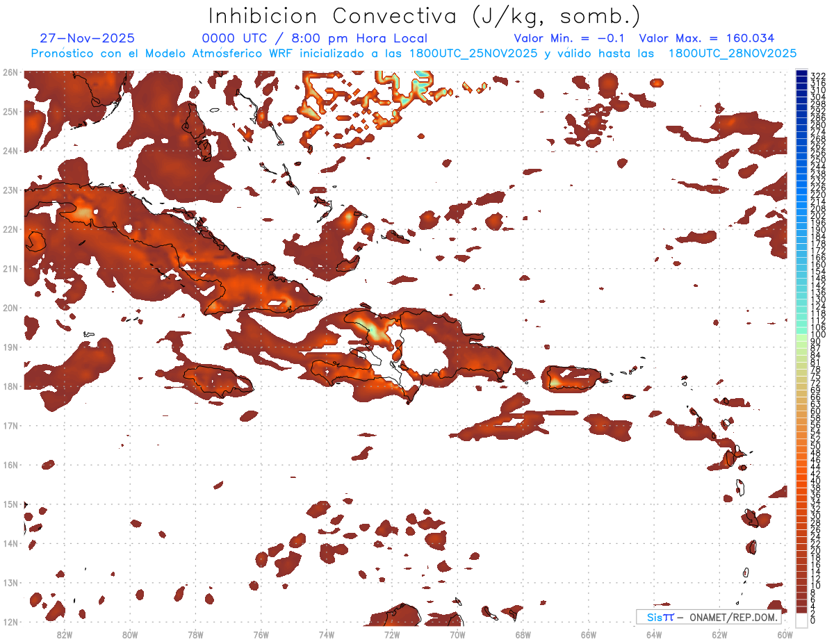Click the 21N latitude label
The height and width of the screenshot is (644, 834).
click(10, 268)
